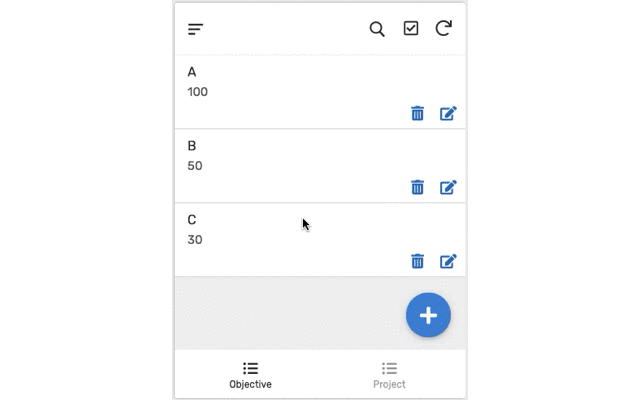The width and height of the screenshot is (640, 400).
Task: Delete objective B with trash icon
Action: point(417,187)
